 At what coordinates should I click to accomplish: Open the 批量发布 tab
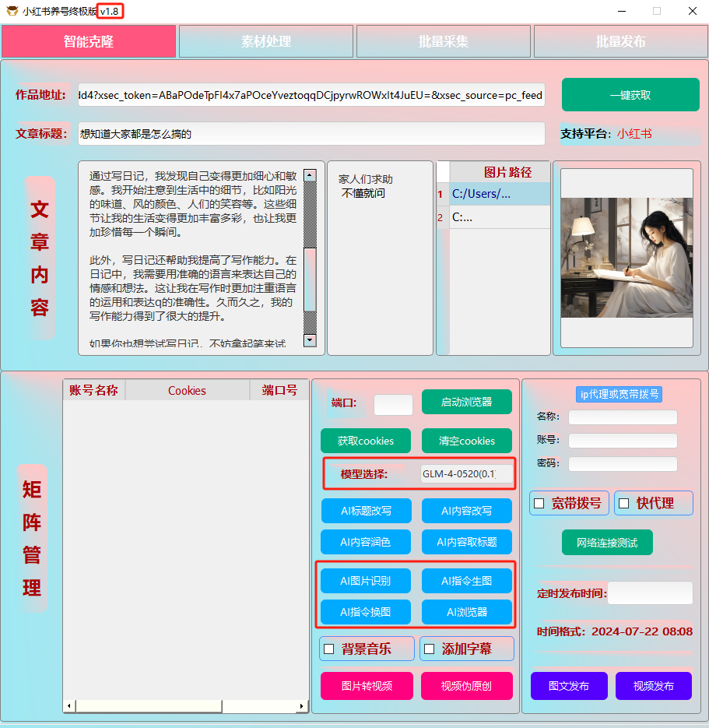pos(620,41)
